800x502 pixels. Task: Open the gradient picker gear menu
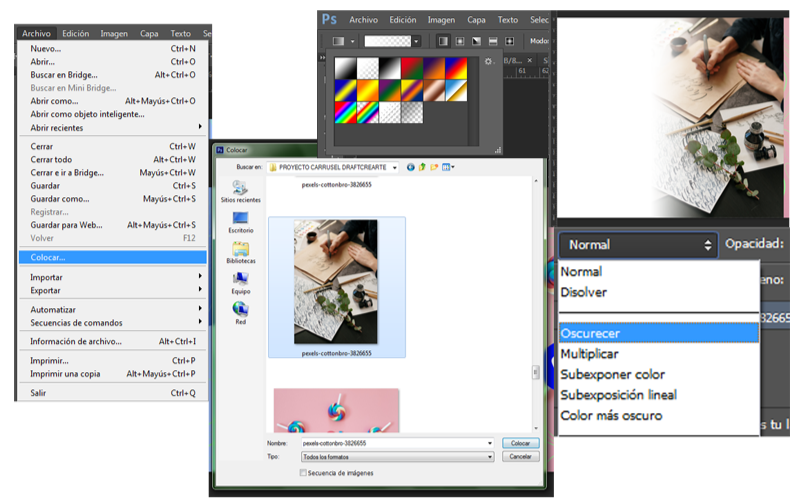coord(488,62)
